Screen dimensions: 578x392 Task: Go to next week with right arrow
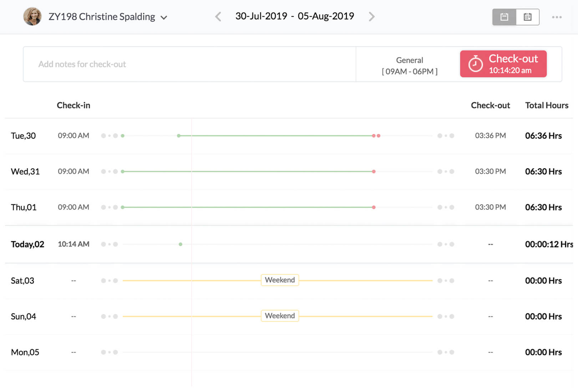click(x=371, y=17)
